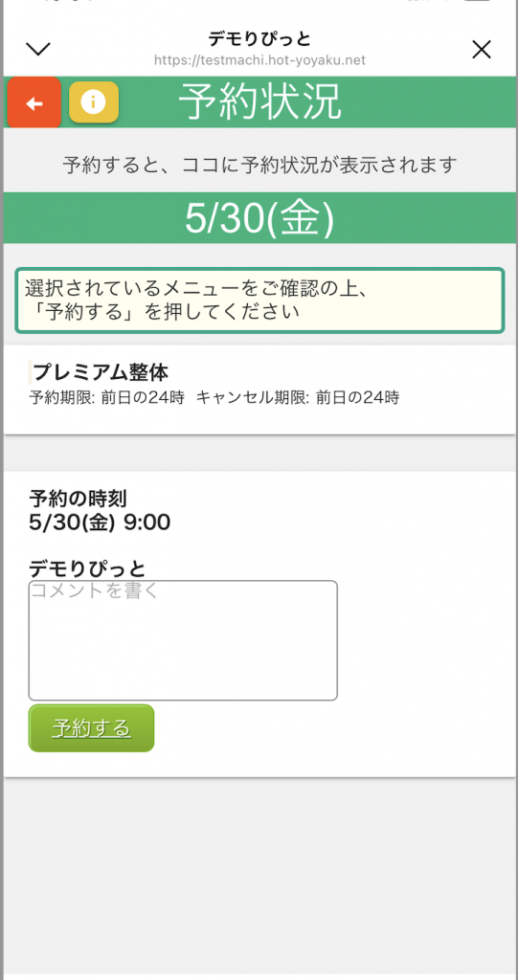The height and width of the screenshot is (980, 518).
Task: Collapse browser with down chevron
Action: [38, 49]
